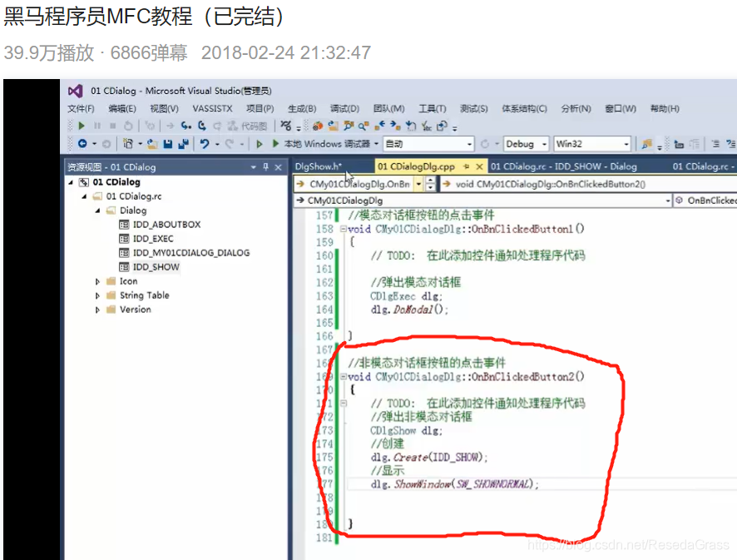Open the OnBnClicked members dropdown
The image size is (737, 560).
tap(705, 201)
